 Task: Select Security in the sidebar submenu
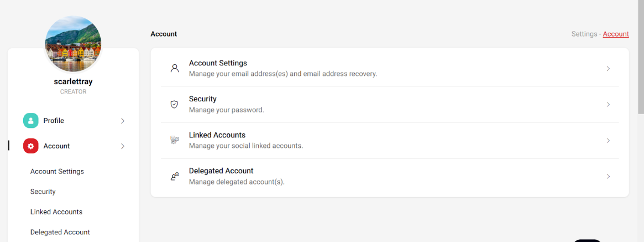[43, 192]
